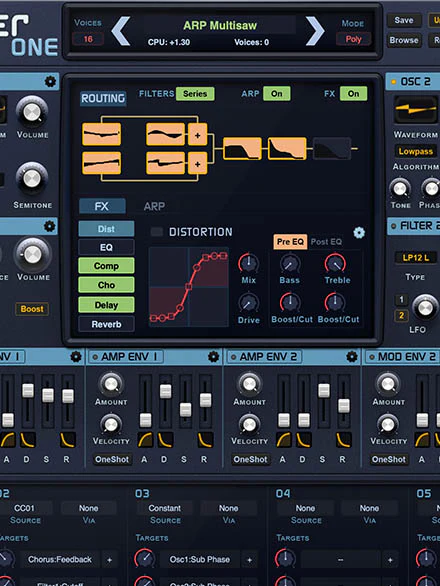Go to the previous preset with the left arrow

click(x=121, y=31)
